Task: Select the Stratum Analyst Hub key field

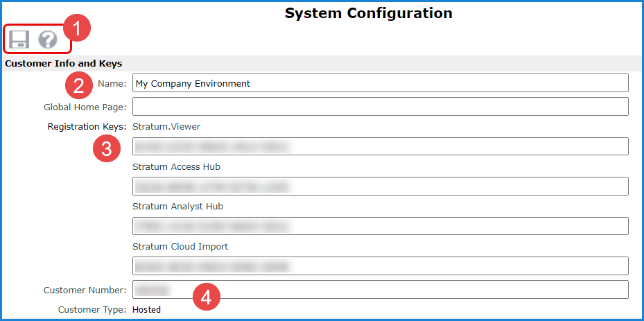Action: coord(381,226)
